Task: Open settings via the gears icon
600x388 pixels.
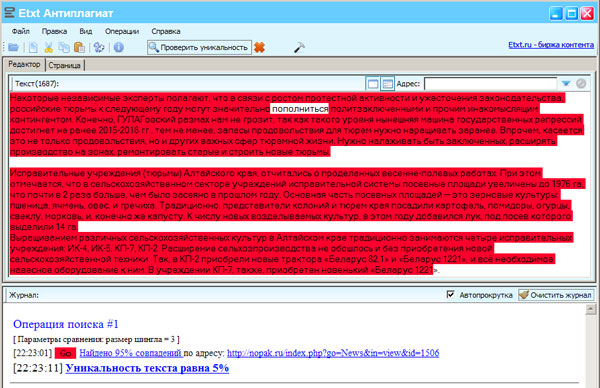Action: click(x=99, y=47)
